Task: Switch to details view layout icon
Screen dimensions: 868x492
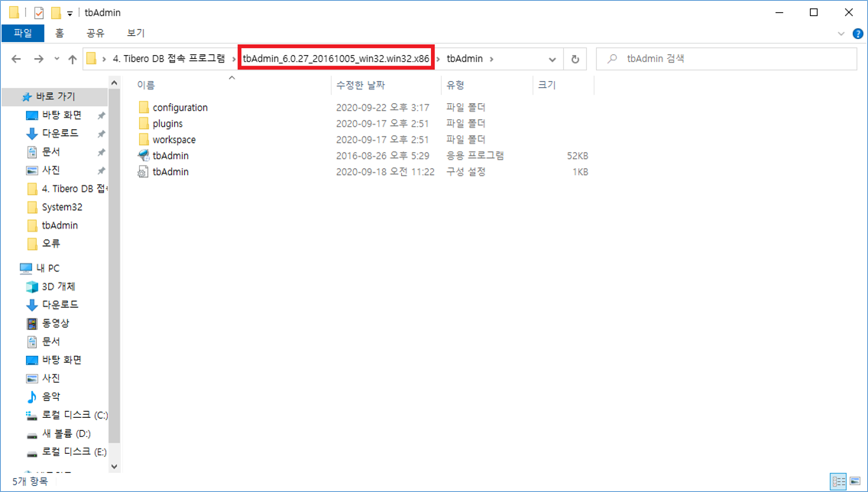Action: pos(838,481)
